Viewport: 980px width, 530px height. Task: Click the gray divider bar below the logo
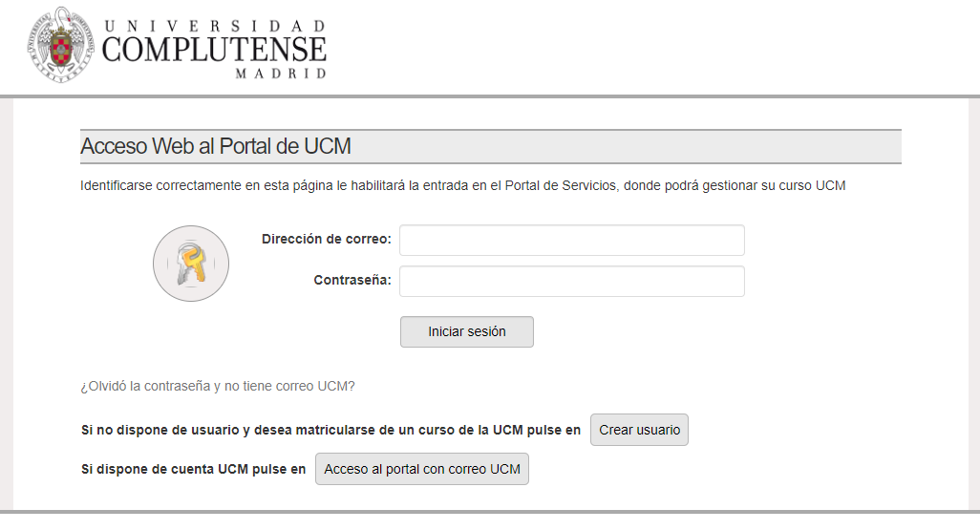(490, 96)
